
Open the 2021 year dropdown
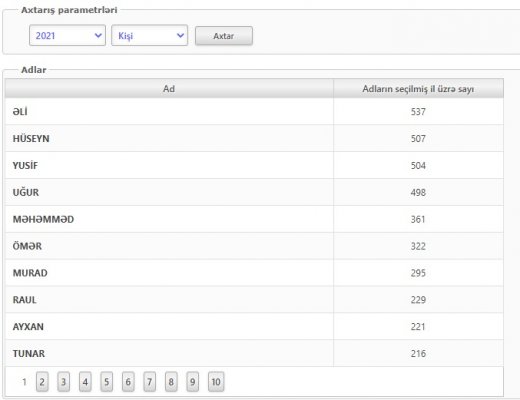coord(67,35)
